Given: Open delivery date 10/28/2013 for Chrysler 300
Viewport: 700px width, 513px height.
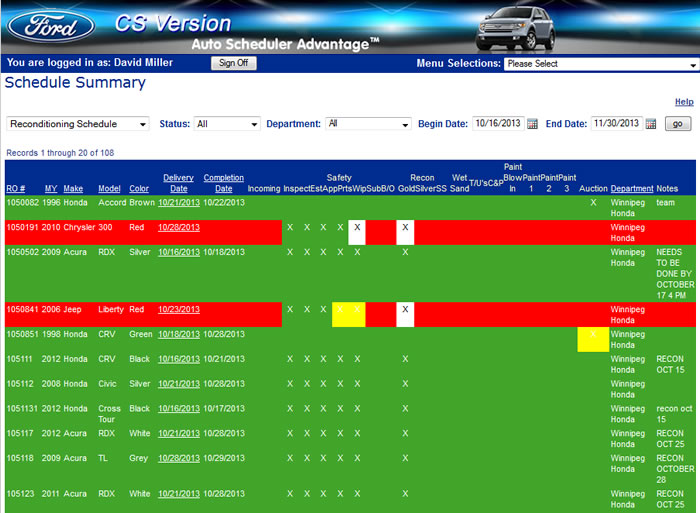Looking at the screenshot, I should click(x=178, y=227).
